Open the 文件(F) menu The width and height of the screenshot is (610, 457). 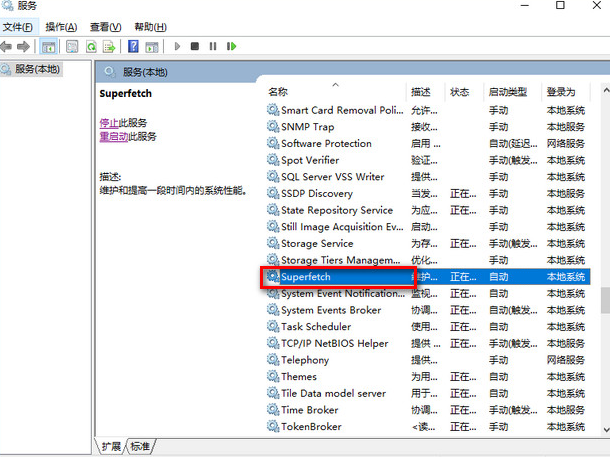tap(18, 26)
